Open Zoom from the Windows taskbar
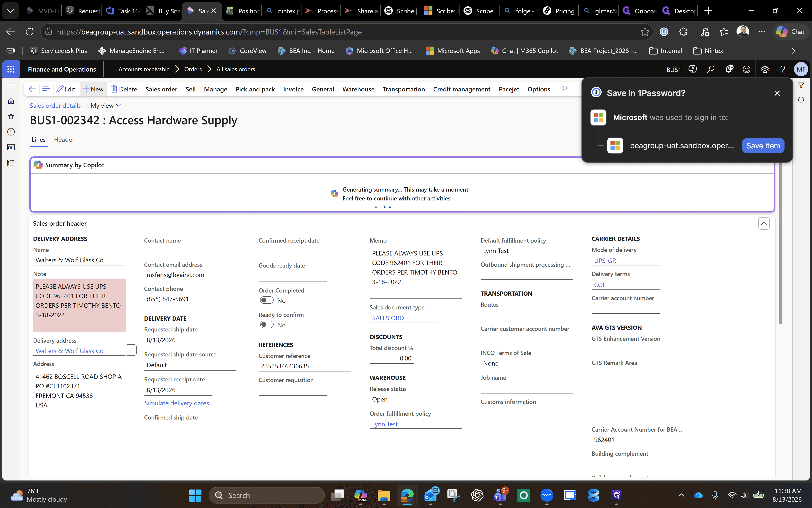 click(x=547, y=495)
